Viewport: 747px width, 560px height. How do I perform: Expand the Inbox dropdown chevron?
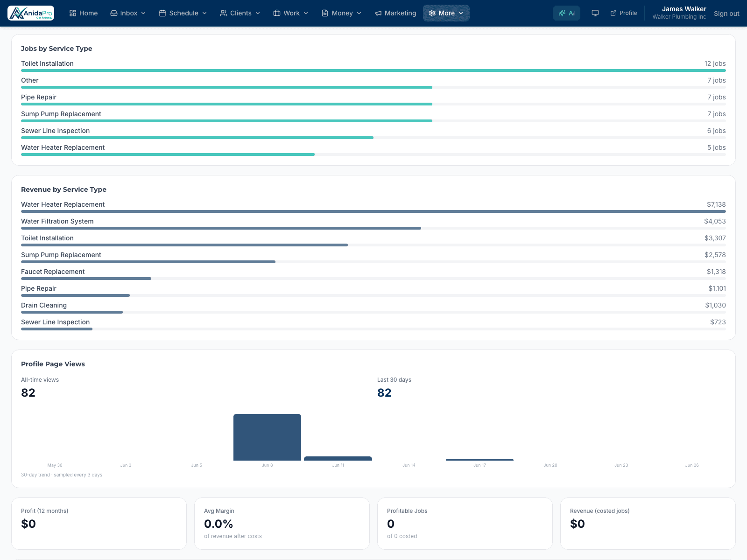click(143, 13)
